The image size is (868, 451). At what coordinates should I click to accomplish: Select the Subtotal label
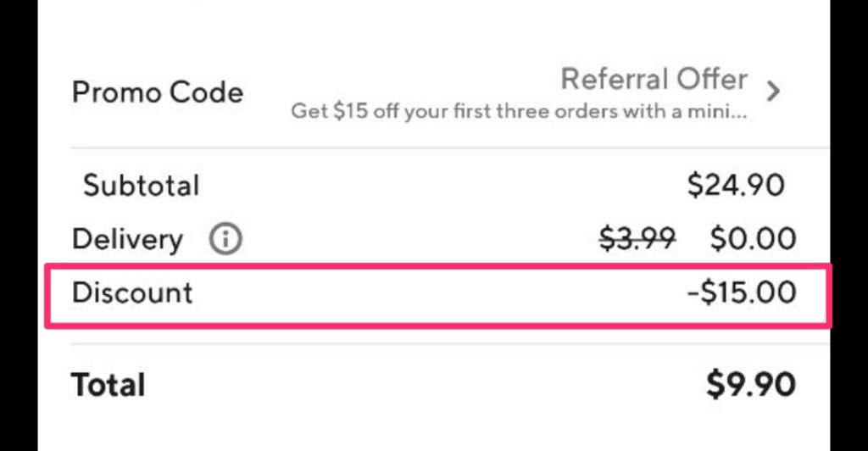click(x=142, y=186)
